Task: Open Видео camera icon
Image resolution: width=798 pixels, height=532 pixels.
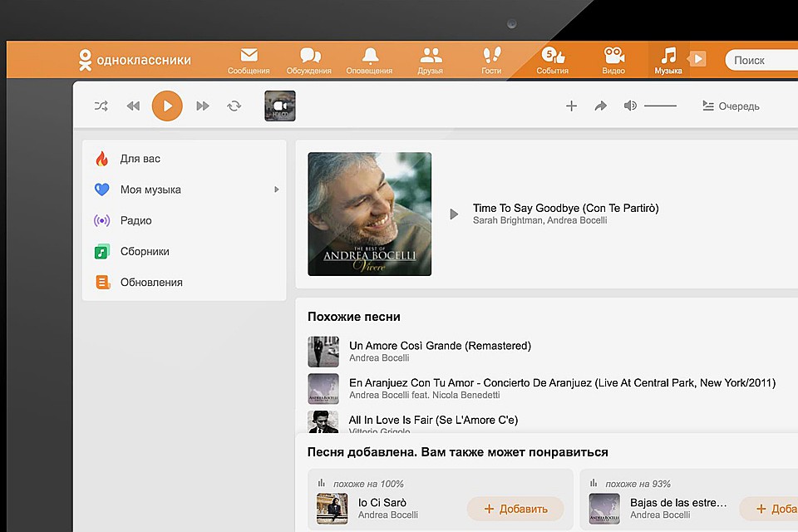Action: (613, 61)
